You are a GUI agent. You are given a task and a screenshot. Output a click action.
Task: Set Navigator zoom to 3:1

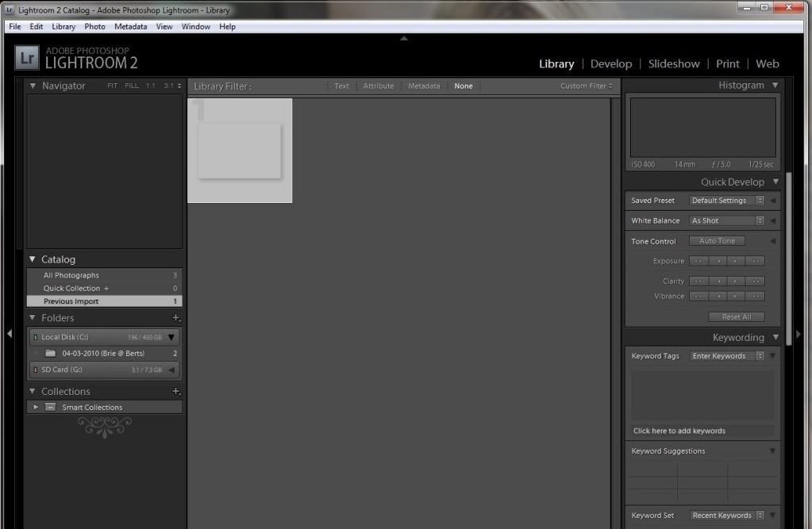point(169,86)
